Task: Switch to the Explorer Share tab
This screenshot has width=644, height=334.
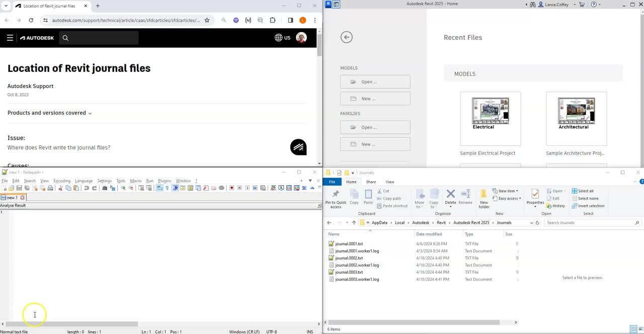Action: (371, 182)
